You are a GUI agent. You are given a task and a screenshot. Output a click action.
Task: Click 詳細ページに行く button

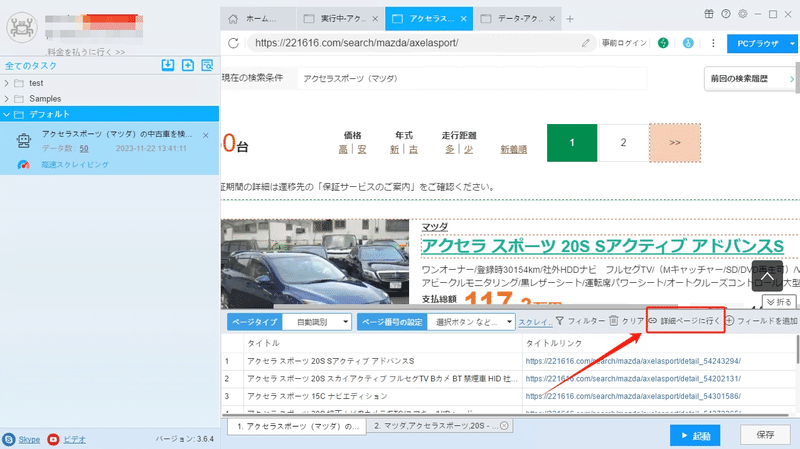click(x=684, y=321)
